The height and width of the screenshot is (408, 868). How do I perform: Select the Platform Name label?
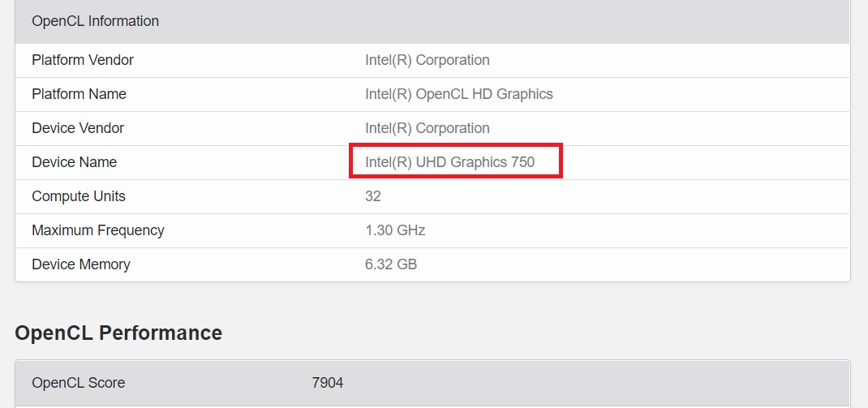[x=79, y=94]
